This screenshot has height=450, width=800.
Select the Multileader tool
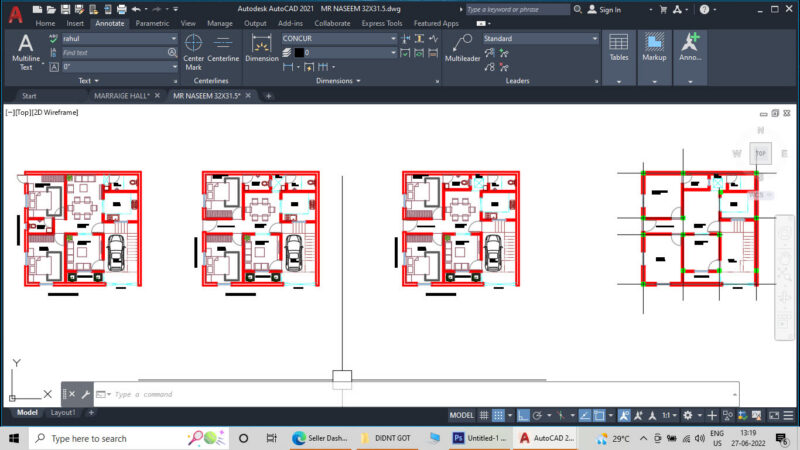462,48
